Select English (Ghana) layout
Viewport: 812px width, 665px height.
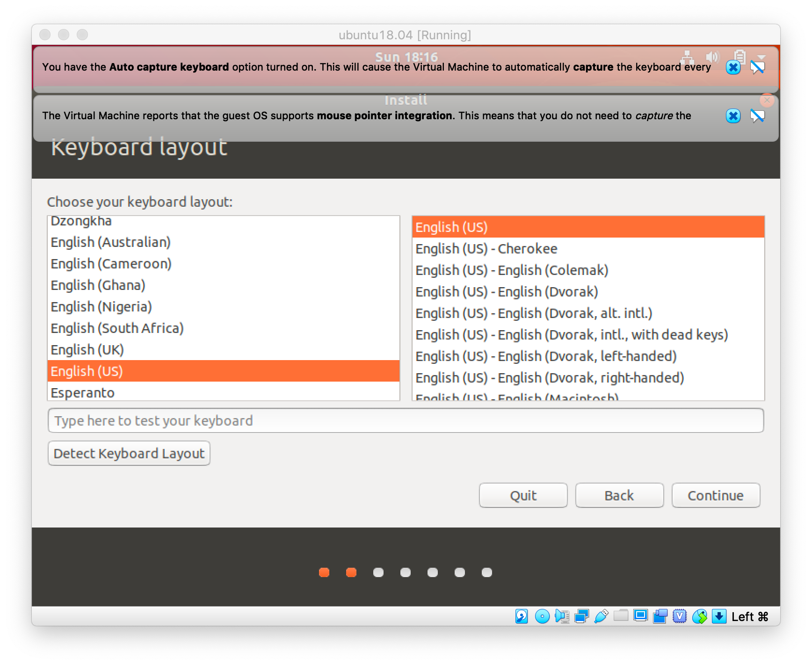tap(224, 285)
